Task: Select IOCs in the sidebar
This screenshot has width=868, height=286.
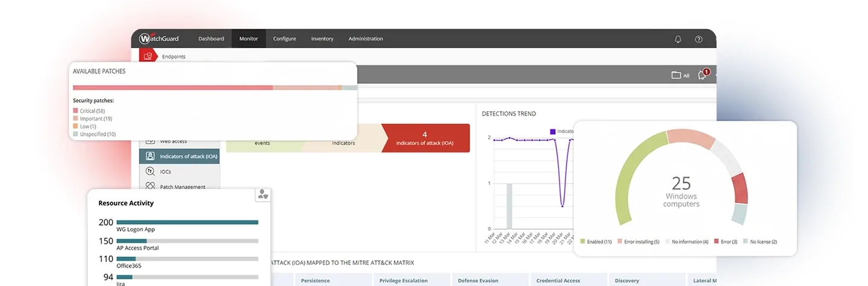Action: [166, 172]
